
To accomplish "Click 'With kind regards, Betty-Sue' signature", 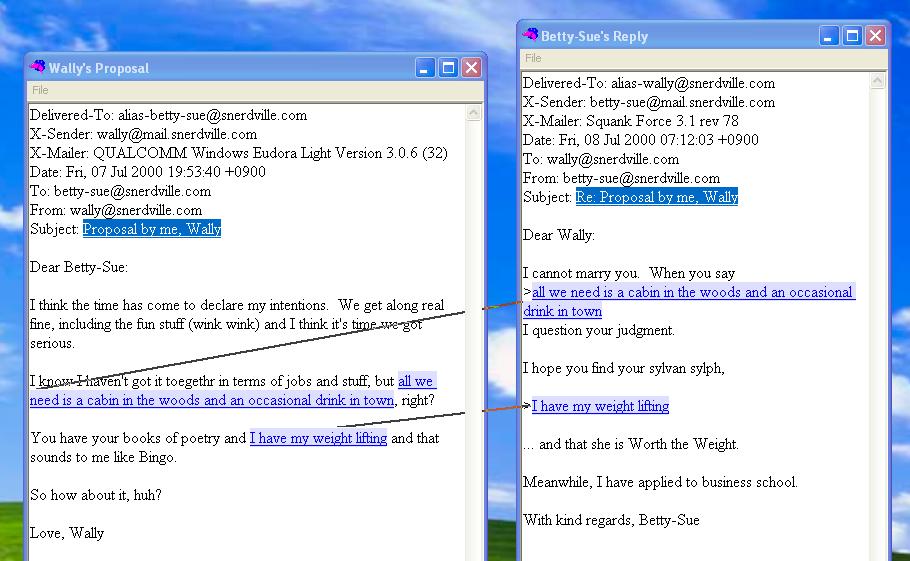I will [x=611, y=520].
